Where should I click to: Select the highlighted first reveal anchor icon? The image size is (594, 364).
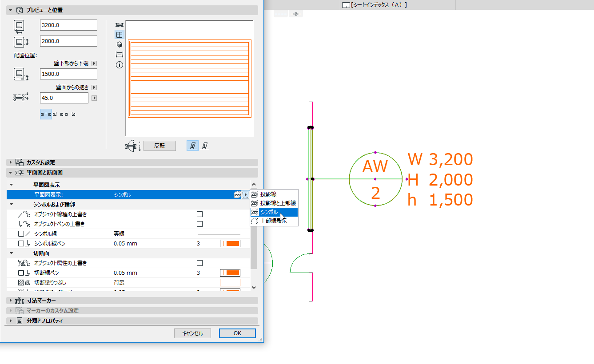46,114
